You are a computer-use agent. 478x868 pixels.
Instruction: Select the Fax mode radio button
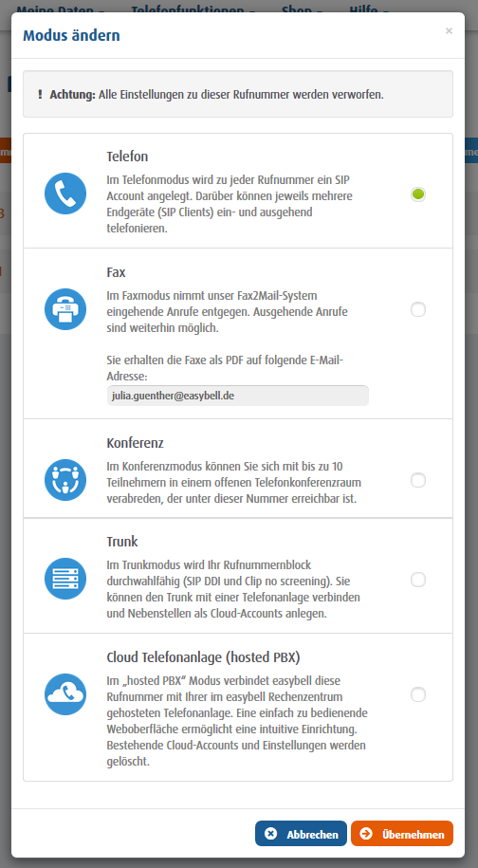[418, 309]
